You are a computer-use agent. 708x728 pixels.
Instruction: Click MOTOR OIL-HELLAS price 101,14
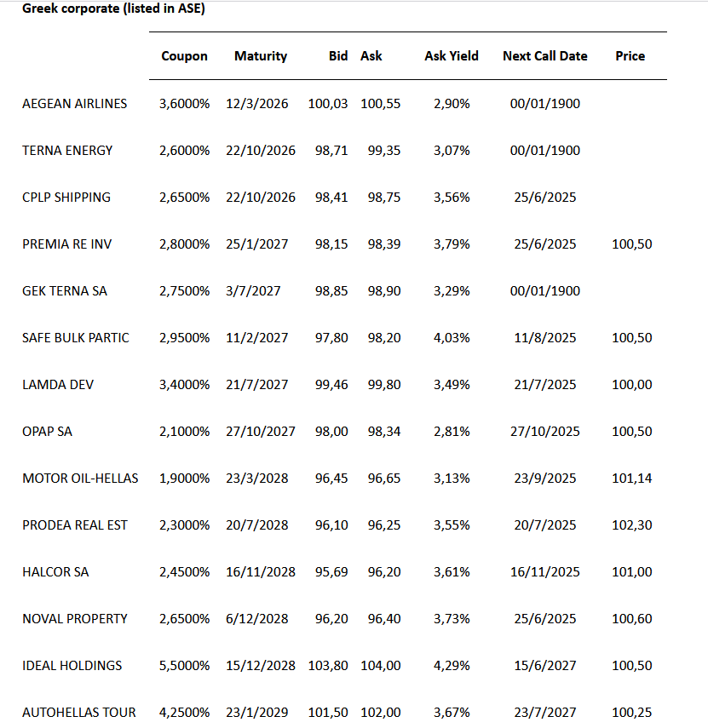(x=632, y=479)
